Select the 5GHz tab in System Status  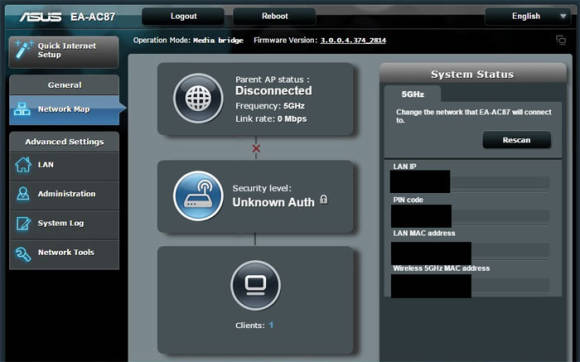tap(412, 94)
